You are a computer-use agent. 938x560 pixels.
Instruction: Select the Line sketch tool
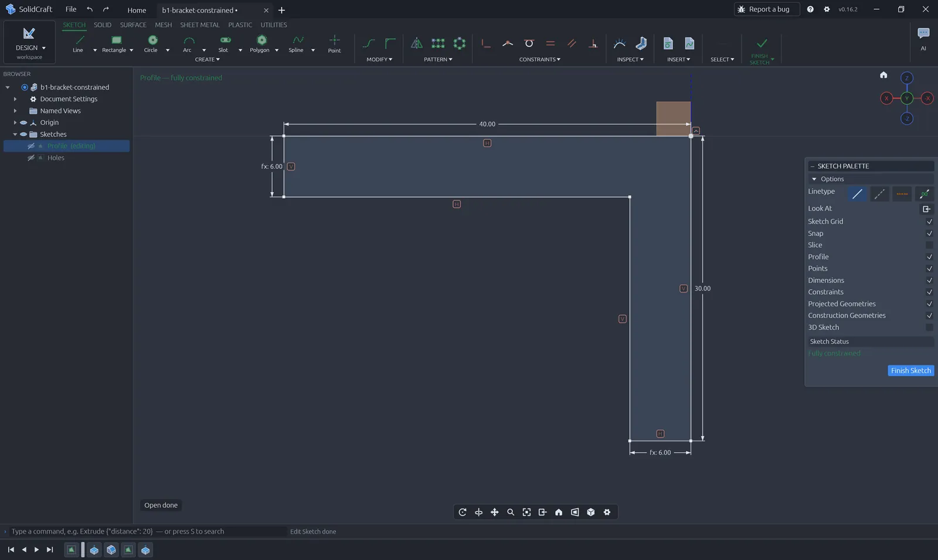point(78,43)
